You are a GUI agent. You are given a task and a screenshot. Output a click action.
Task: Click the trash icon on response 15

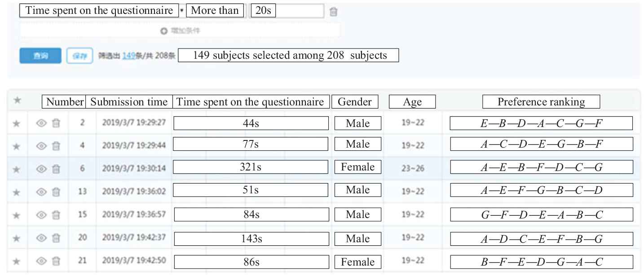pyautogui.click(x=56, y=214)
